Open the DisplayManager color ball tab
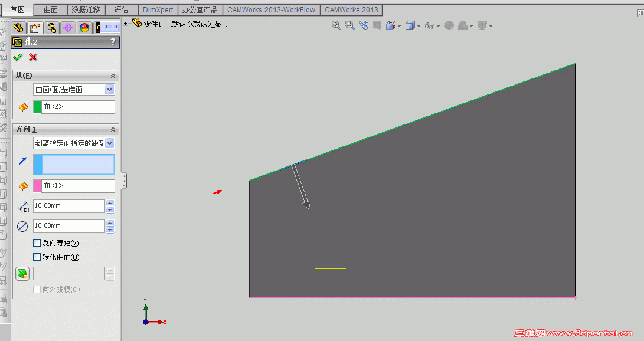 pyautogui.click(x=84, y=28)
